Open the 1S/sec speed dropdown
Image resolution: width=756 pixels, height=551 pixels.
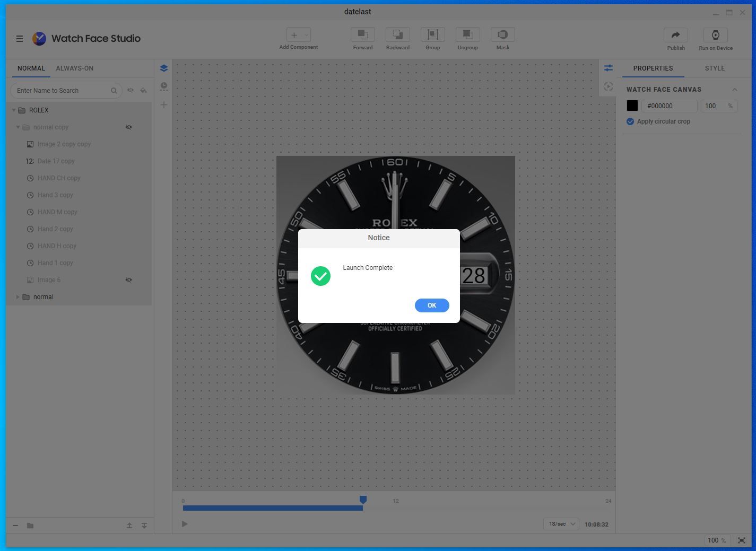pyautogui.click(x=561, y=524)
